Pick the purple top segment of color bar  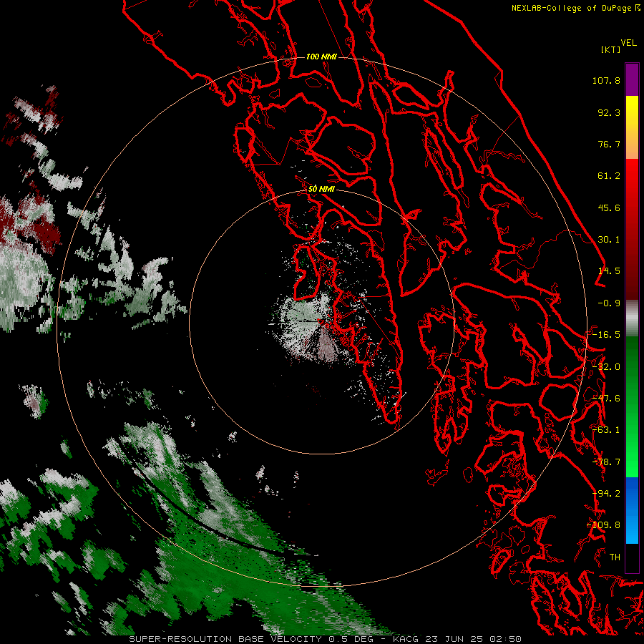[632, 79]
